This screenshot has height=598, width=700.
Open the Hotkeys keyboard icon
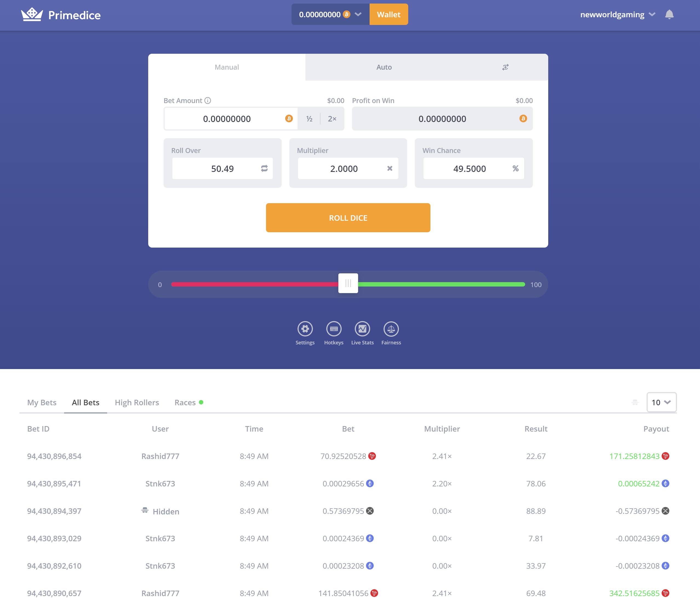333,328
